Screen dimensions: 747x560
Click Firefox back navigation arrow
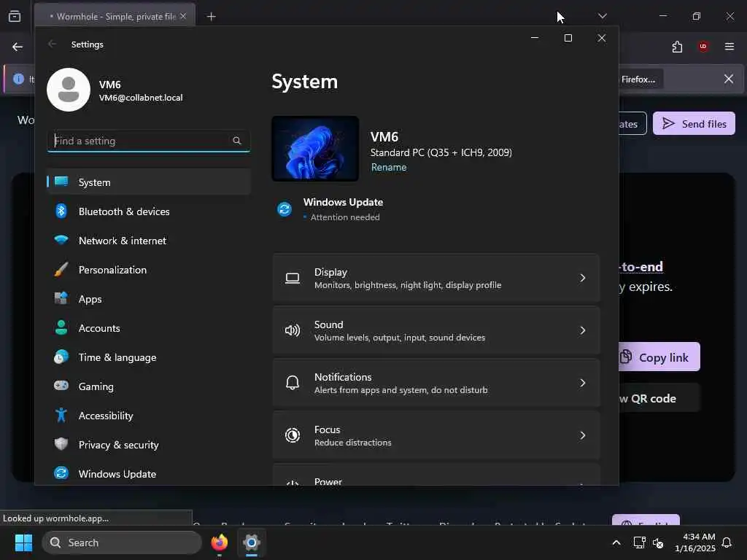click(18, 47)
